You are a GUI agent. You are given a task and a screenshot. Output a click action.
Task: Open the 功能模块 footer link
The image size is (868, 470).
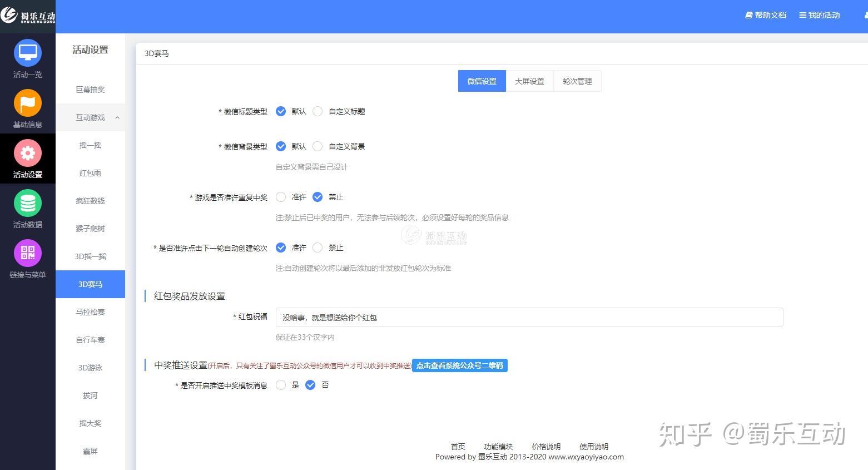click(x=498, y=447)
